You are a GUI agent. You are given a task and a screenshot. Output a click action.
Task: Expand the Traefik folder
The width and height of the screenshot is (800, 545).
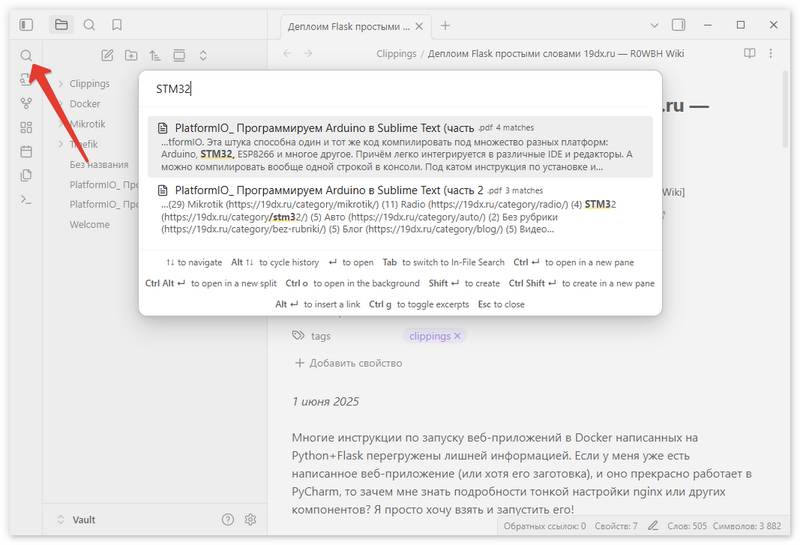click(x=84, y=144)
